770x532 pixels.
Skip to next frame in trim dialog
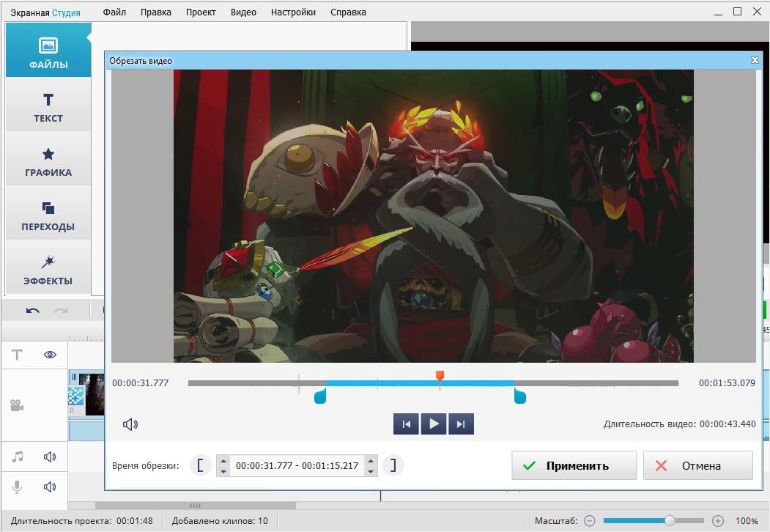[461, 424]
